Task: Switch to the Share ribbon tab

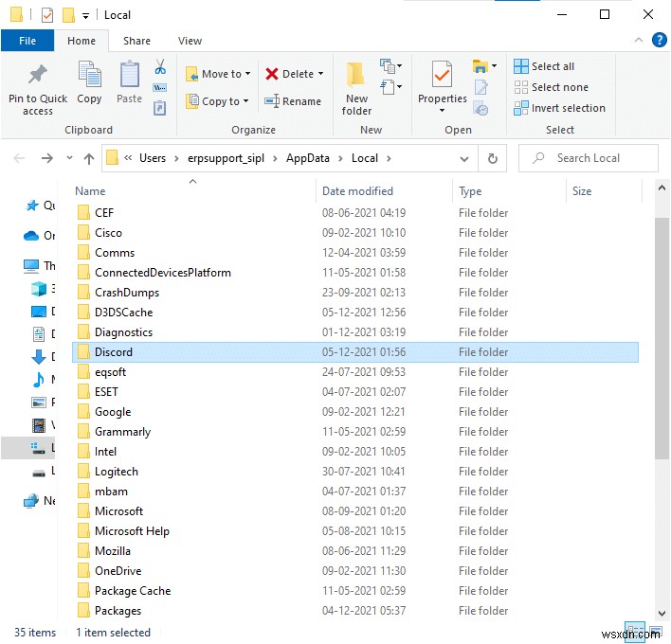Action: pyautogui.click(x=136, y=41)
